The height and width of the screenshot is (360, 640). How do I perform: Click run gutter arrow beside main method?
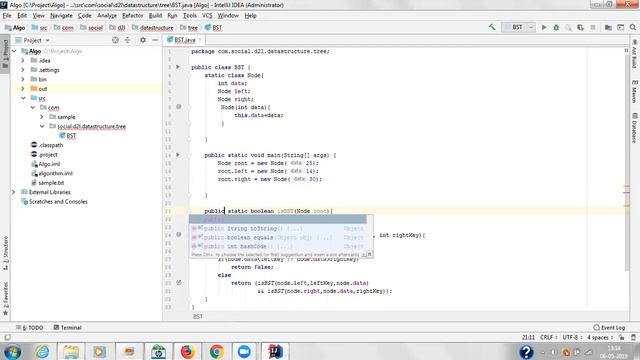tap(178, 155)
